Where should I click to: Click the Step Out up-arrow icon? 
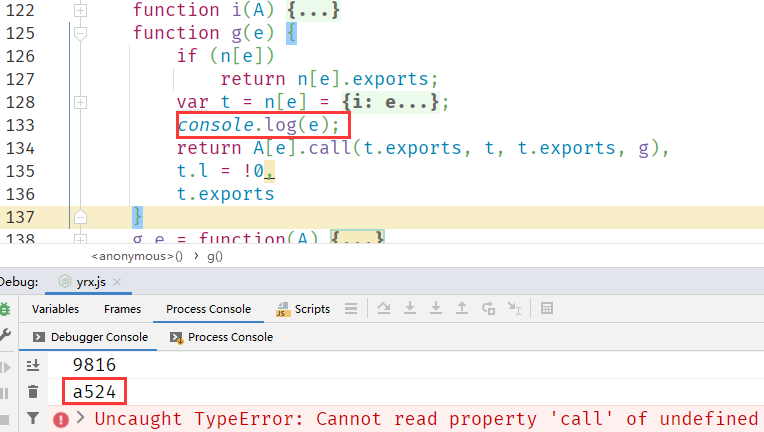tap(462, 310)
